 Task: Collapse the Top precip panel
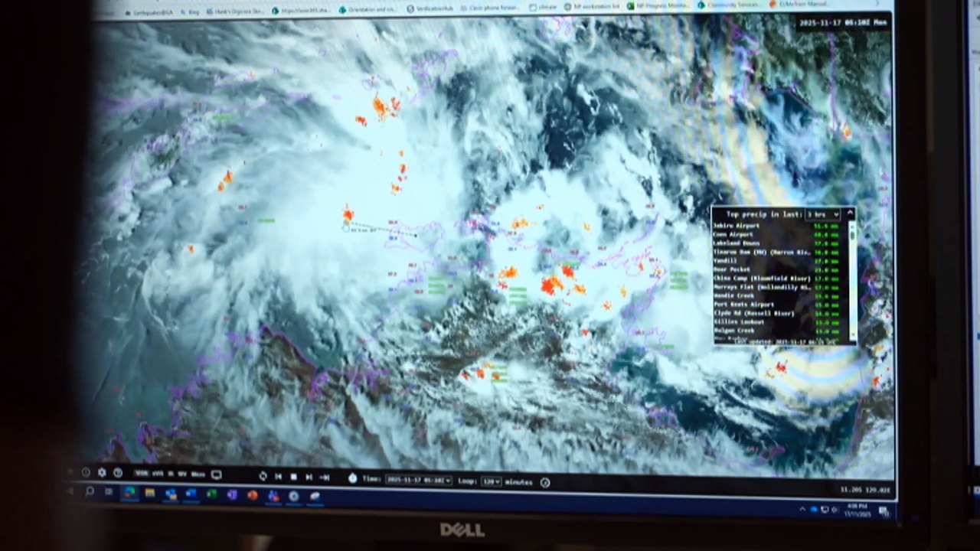pos(849,214)
